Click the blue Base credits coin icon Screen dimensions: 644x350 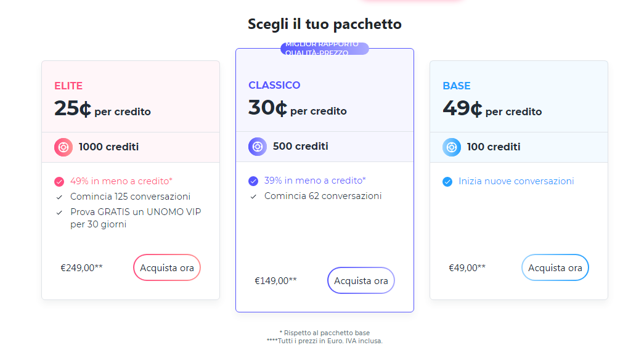[452, 147]
